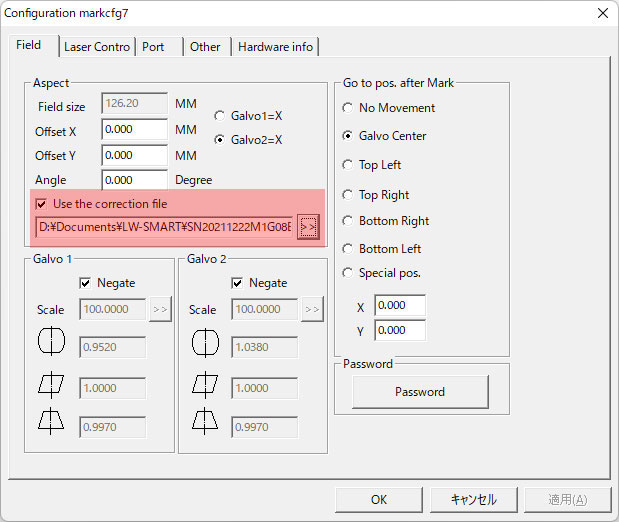Click the Field size input box
The width and height of the screenshot is (619, 522).
coord(134,103)
